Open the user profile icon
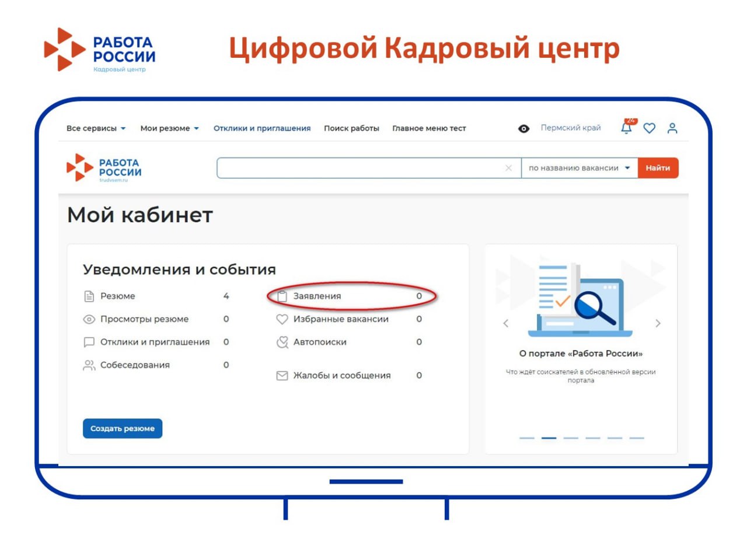The width and height of the screenshot is (747, 560). coord(672,128)
